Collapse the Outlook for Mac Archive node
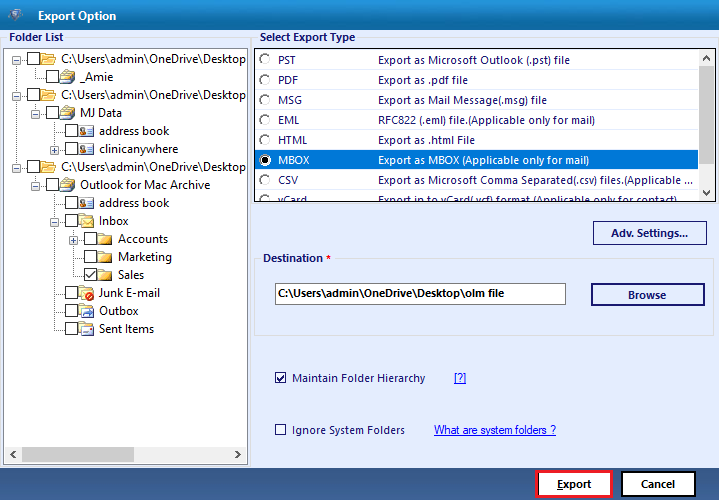 click(x=35, y=186)
